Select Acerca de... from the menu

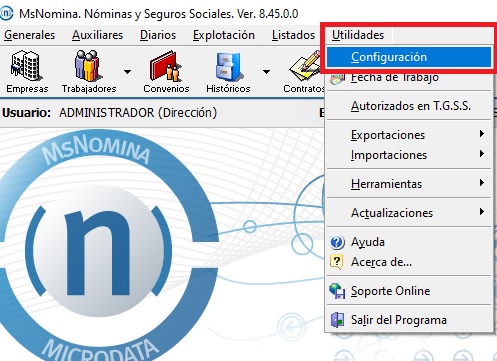pos(409,262)
